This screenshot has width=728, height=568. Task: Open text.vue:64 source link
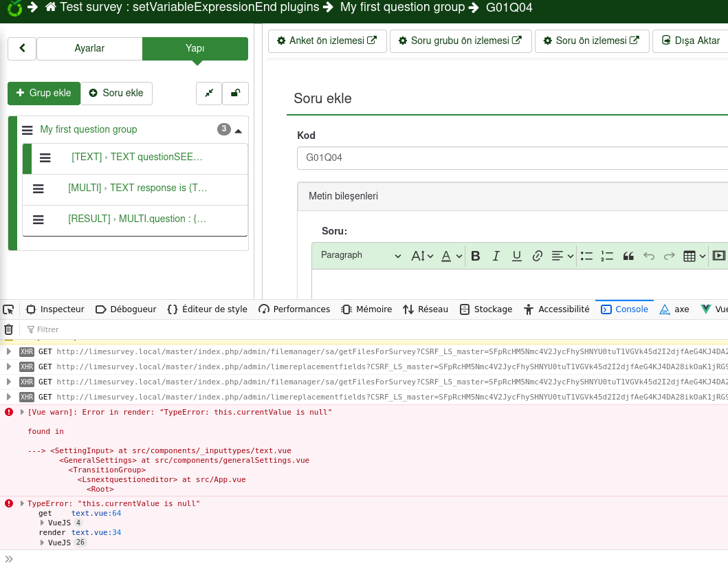click(x=96, y=513)
